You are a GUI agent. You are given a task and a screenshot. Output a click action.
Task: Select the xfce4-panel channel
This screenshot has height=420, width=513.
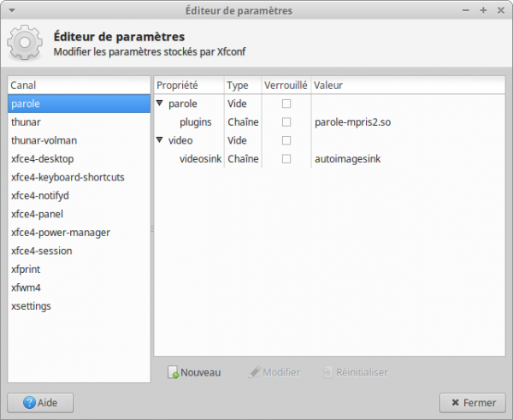[x=37, y=214]
